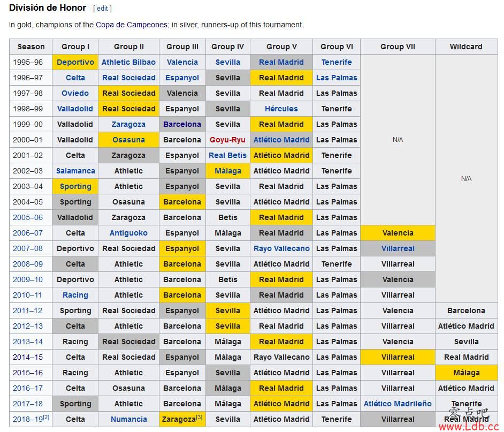Open the 2010–11 season link
Screen dimensions: 504x432
[28, 295]
